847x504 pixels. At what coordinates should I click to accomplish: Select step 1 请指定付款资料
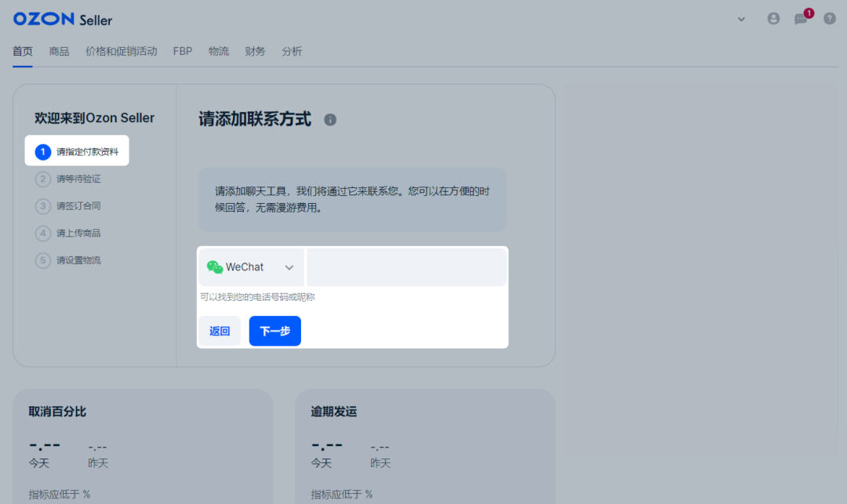[77, 150]
